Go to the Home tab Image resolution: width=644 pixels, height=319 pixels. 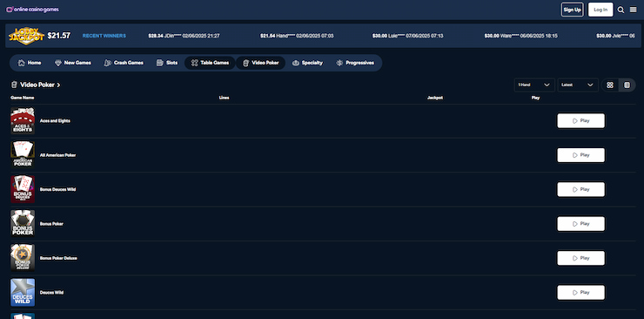[30, 63]
